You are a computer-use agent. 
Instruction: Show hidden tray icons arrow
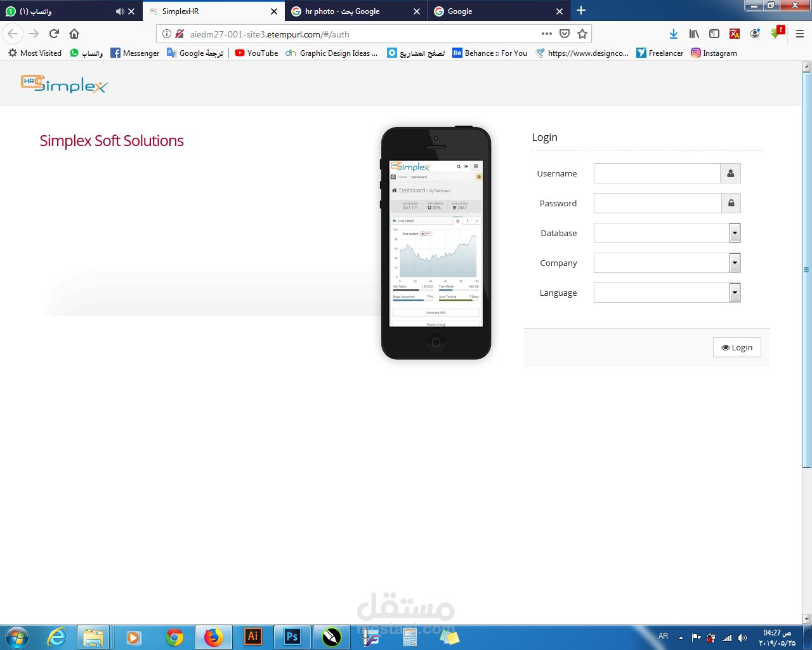click(681, 637)
